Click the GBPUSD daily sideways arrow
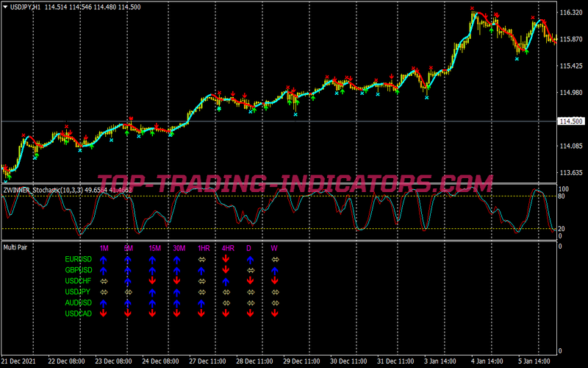The height and width of the screenshot is (368, 588). [x=251, y=270]
